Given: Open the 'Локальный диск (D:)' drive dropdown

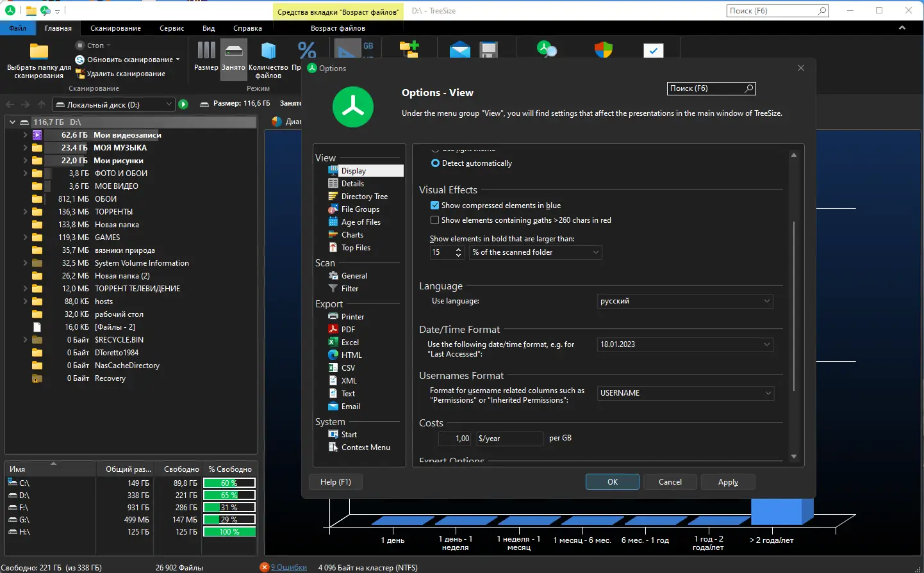Looking at the screenshot, I should pos(113,104).
